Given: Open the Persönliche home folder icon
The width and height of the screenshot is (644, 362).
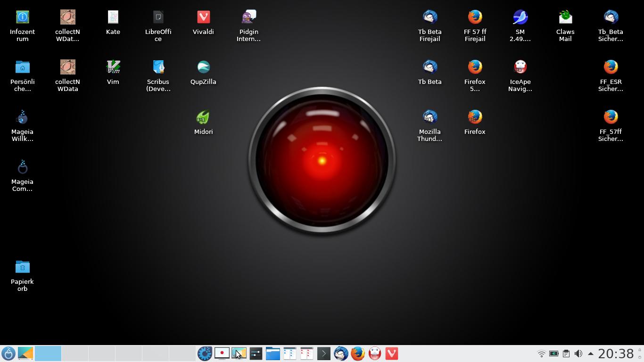Looking at the screenshot, I should click(x=23, y=75).
